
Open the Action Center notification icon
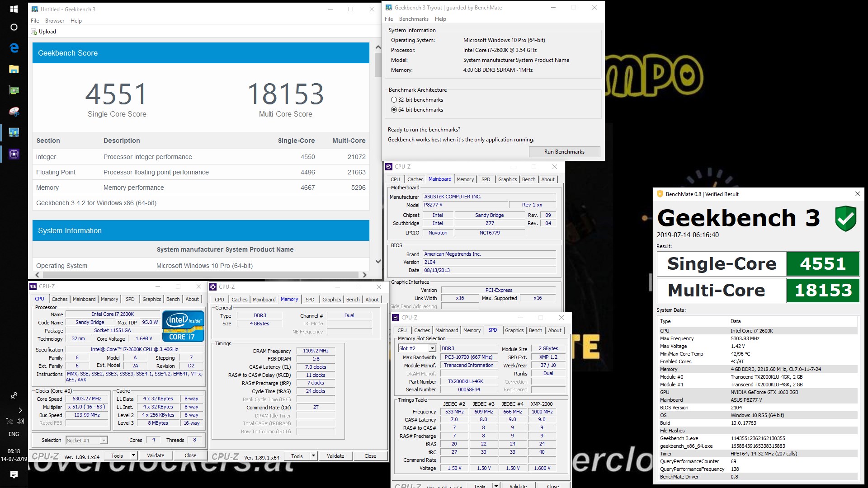click(x=14, y=474)
